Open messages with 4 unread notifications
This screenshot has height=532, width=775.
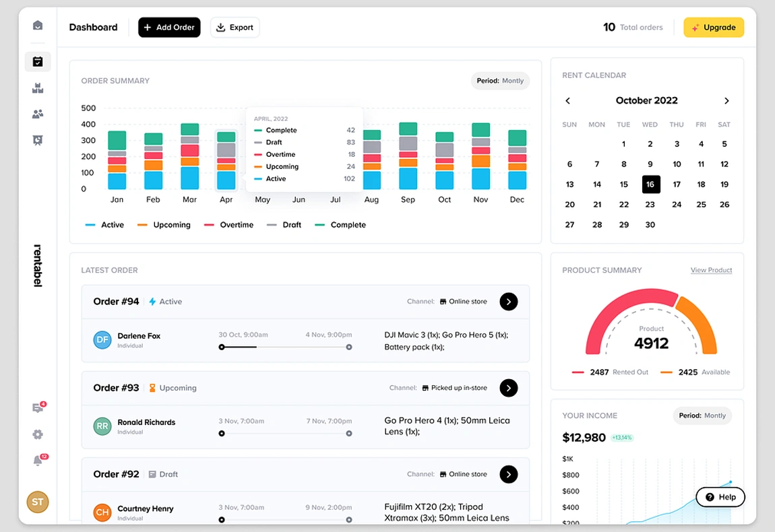coord(38,407)
